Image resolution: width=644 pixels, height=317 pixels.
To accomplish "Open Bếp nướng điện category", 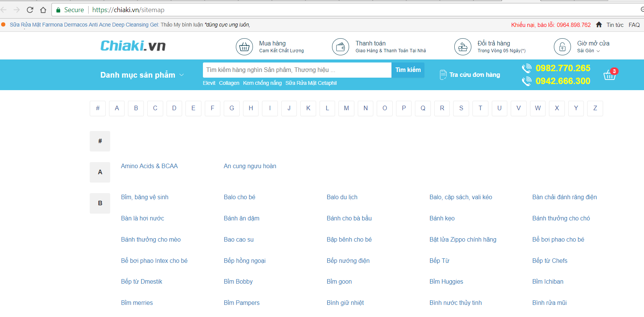I will click(x=348, y=261).
